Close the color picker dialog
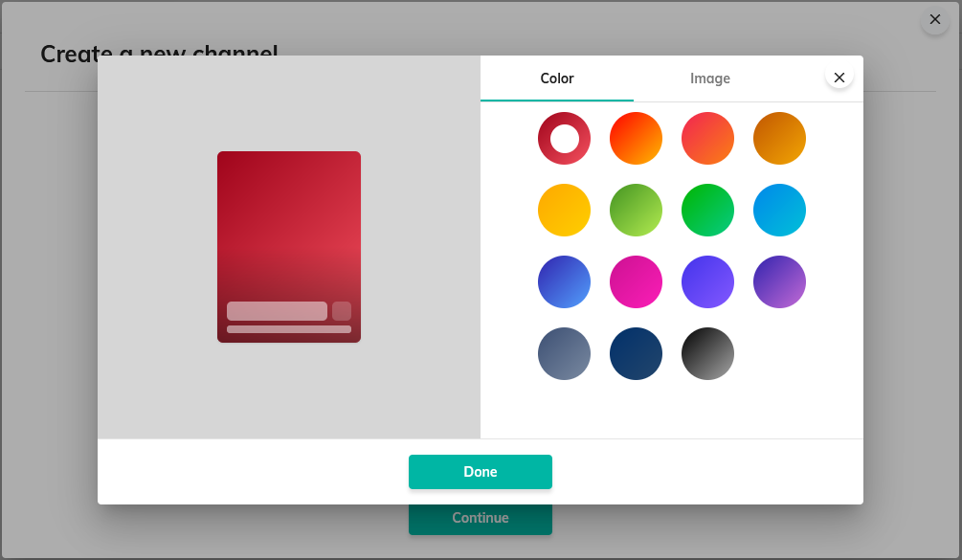 [x=839, y=78]
